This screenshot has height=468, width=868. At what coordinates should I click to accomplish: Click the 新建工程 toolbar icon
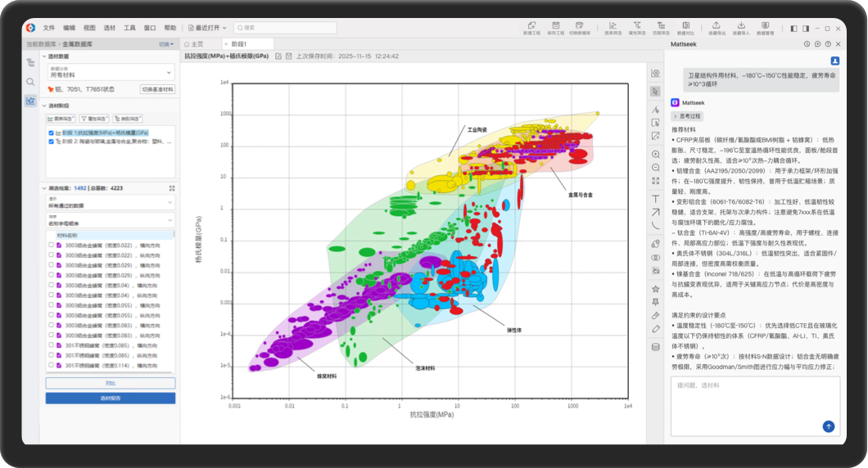click(x=531, y=28)
